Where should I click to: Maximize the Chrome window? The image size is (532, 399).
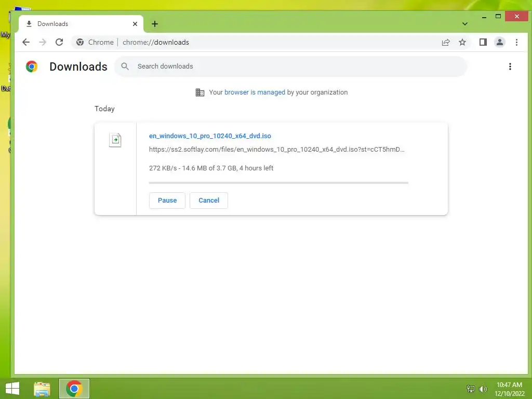[x=498, y=16]
